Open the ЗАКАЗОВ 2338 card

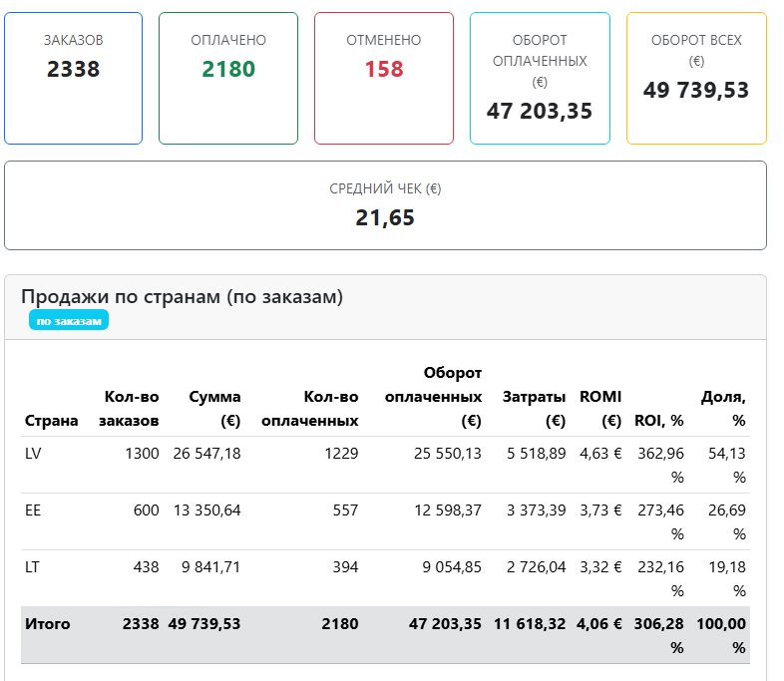point(74,79)
